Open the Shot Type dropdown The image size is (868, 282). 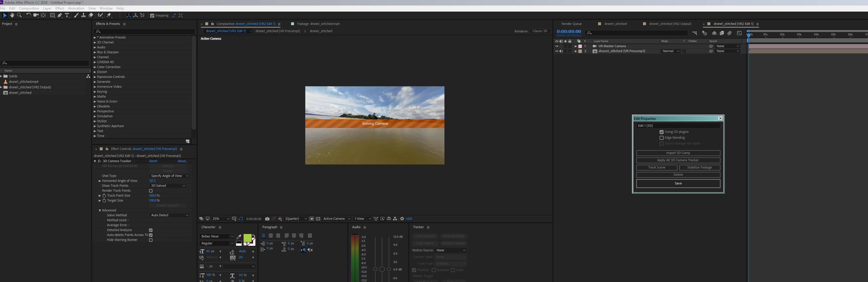(169, 176)
